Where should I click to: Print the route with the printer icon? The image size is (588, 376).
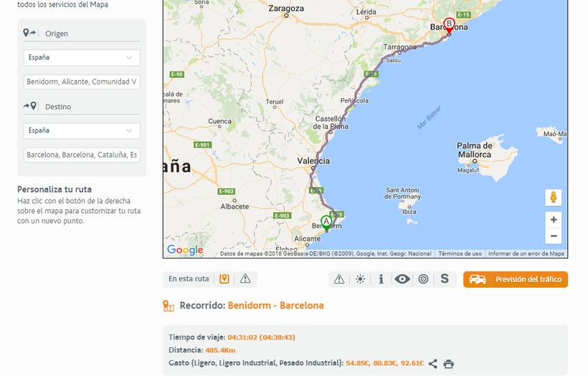click(449, 364)
